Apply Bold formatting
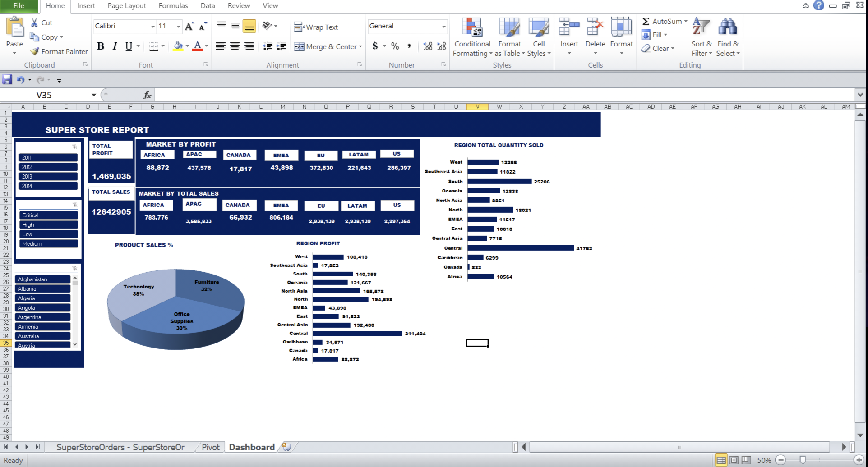 coord(101,46)
